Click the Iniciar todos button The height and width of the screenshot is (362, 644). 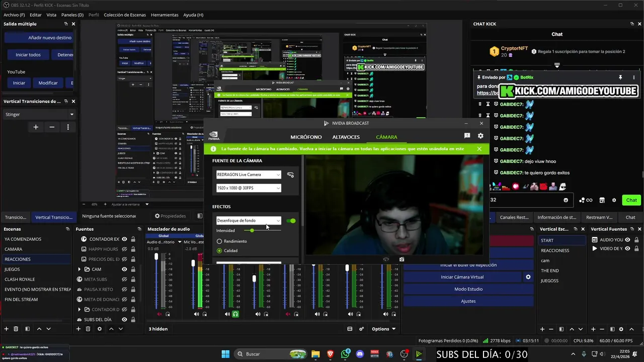click(28, 55)
